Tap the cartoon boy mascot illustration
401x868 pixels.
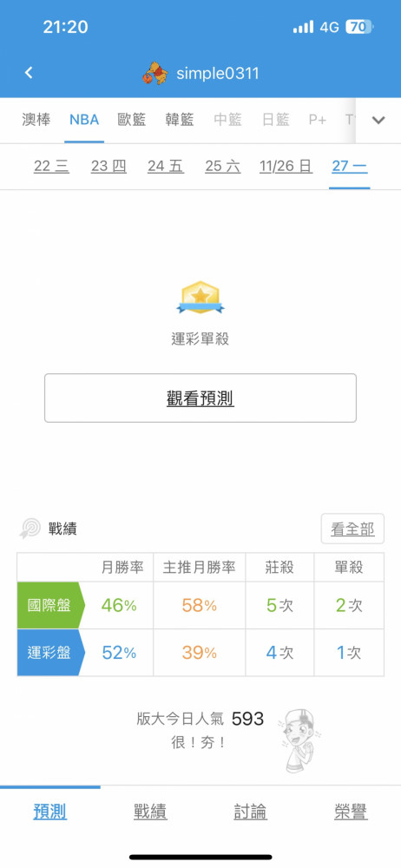coord(299,740)
